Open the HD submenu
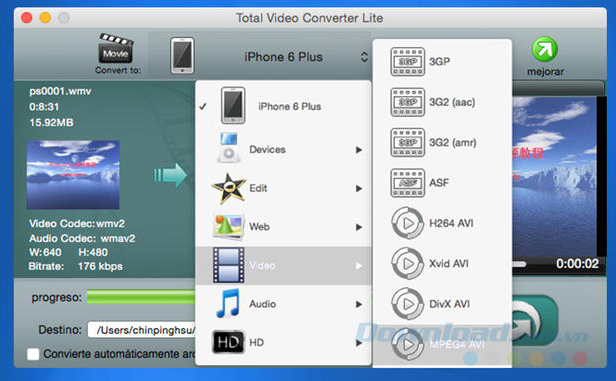 283,343
